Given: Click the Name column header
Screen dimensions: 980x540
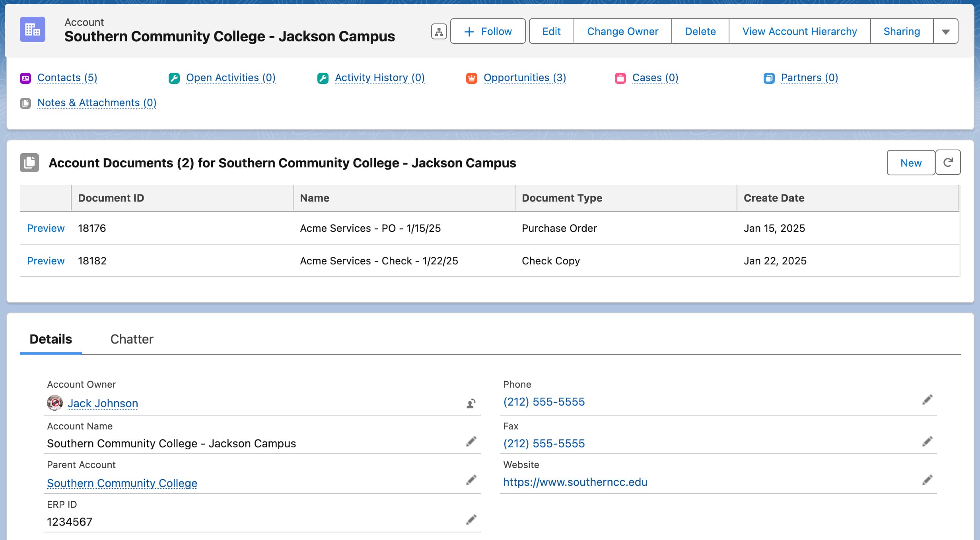Looking at the screenshot, I should (404, 198).
